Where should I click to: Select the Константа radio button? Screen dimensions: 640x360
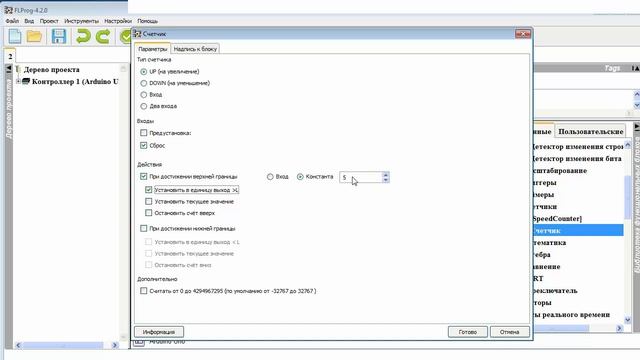tap(300, 177)
